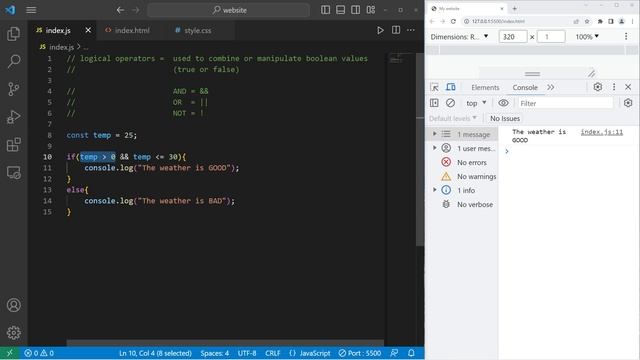Show more DevTools tabs

coord(551,87)
